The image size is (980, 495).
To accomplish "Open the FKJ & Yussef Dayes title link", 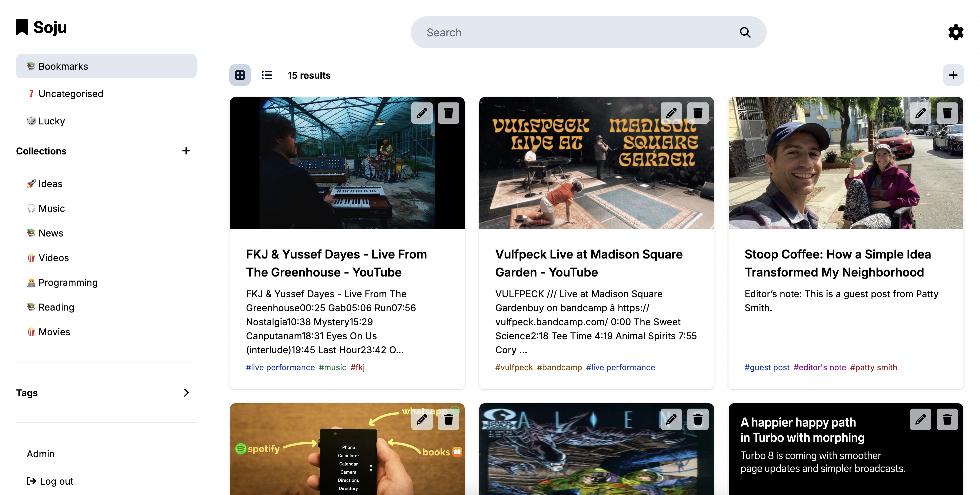I will [336, 263].
